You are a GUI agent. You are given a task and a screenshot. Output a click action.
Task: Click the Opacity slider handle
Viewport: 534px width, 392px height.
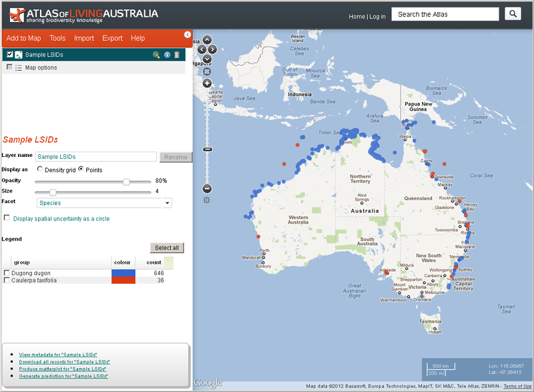pos(125,181)
